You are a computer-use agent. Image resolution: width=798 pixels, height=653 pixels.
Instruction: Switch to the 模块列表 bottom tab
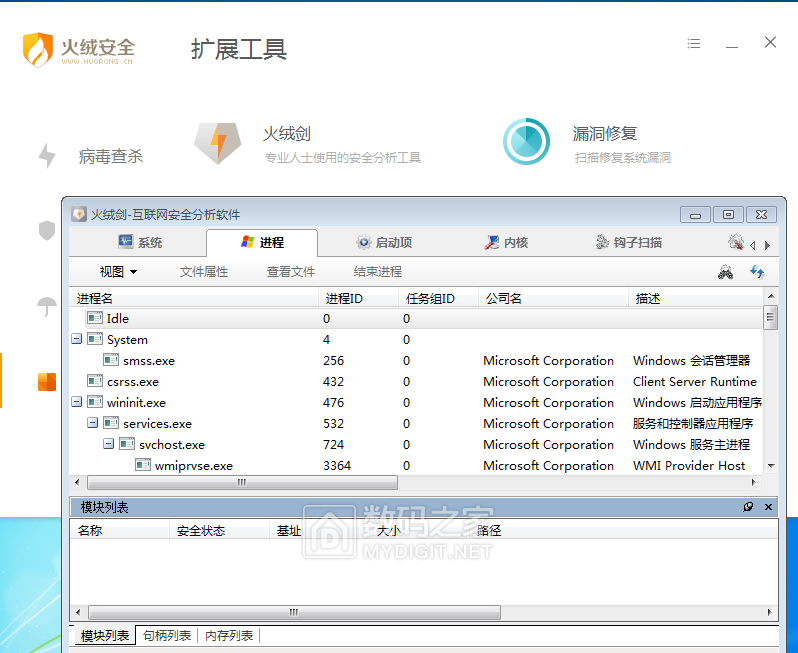[x=105, y=636]
